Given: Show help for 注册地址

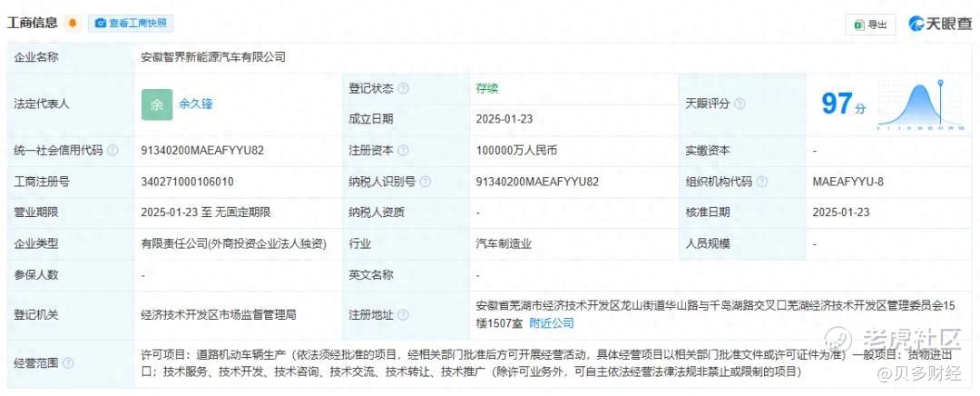Looking at the screenshot, I should pyautogui.click(x=403, y=314).
